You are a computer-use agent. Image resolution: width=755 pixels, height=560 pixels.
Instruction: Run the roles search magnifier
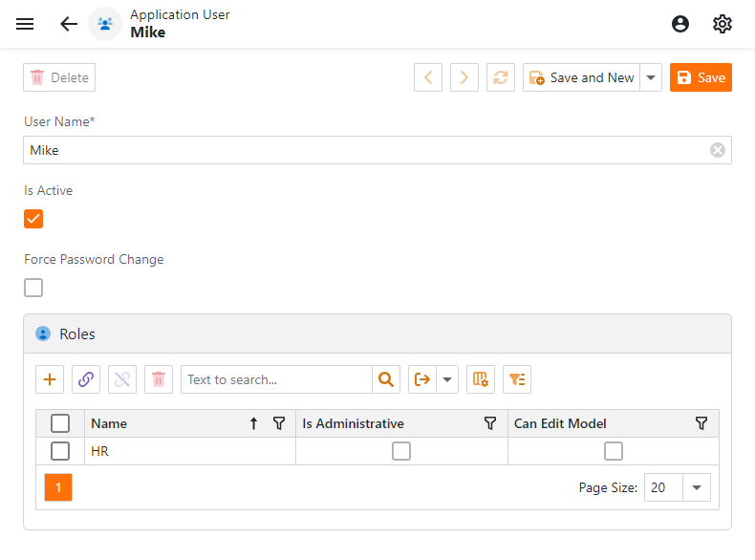(x=386, y=379)
